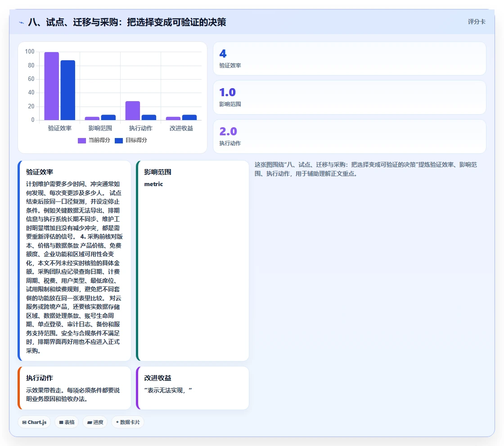
Task: Click the 表格 tag chip
Action: [x=67, y=422]
